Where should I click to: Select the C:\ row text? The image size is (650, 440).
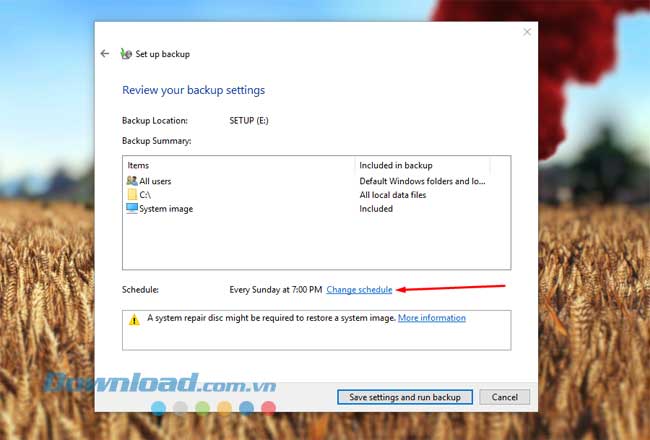(145, 194)
